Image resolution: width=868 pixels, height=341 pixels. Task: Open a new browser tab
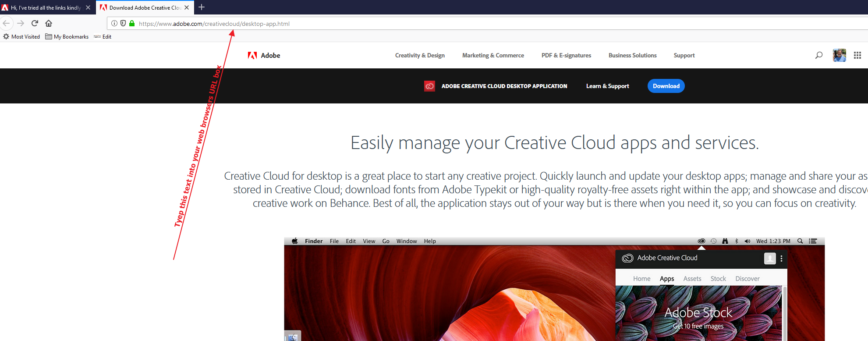[202, 7]
